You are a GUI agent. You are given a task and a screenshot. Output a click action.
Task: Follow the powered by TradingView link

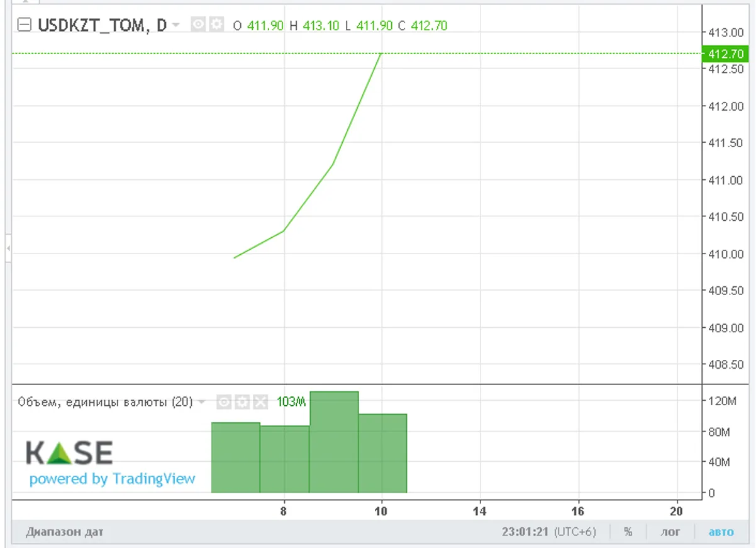click(x=113, y=479)
